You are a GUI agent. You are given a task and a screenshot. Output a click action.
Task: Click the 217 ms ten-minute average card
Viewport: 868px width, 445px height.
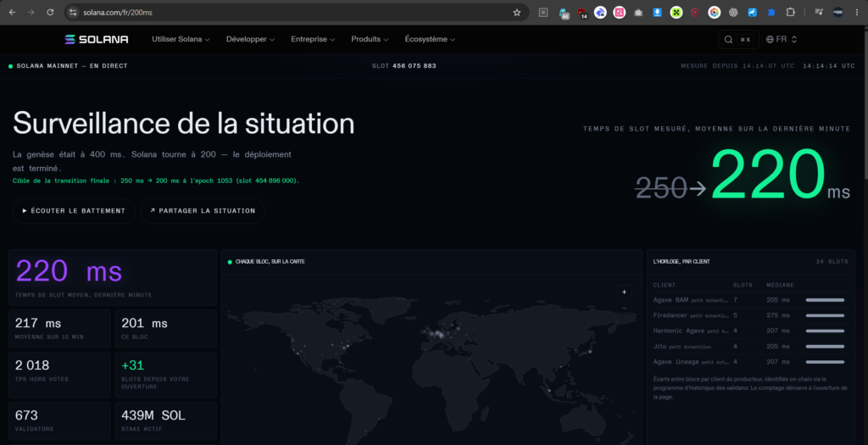point(60,329)
